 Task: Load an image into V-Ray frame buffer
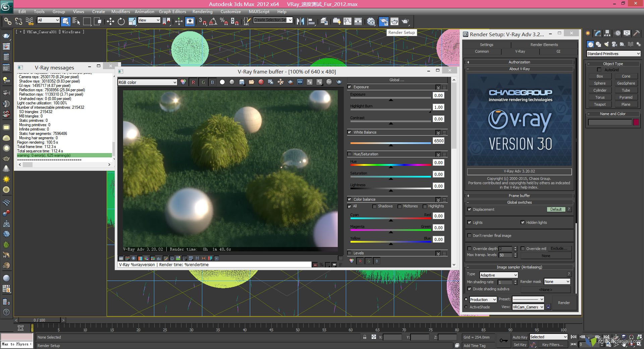pos(251,82)
